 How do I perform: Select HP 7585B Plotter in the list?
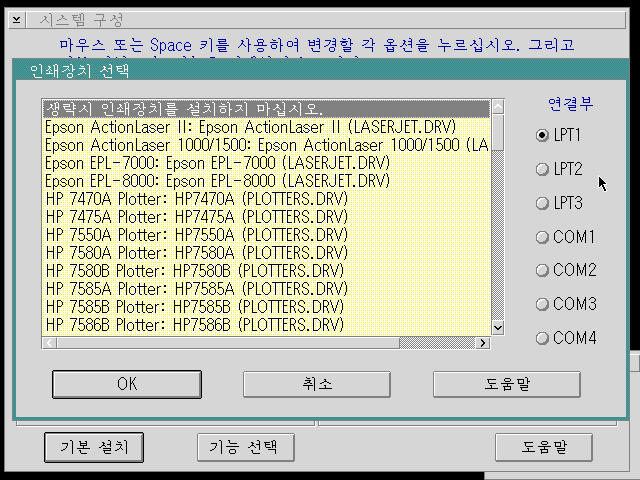(267, 307)
